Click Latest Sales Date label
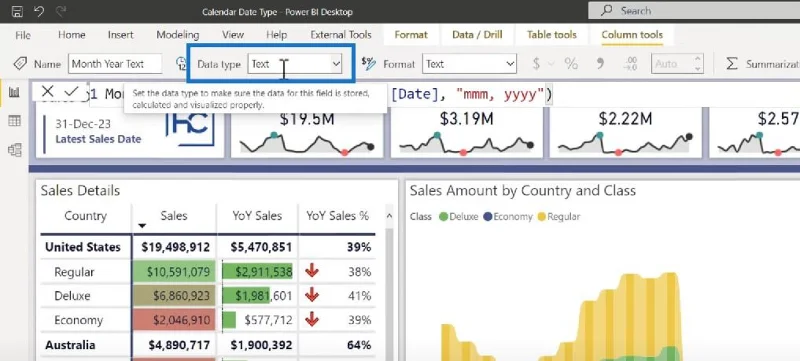Image resolution: width=800 pixels, height=361 pixels. pyautogui.click(x=98, y=139)
